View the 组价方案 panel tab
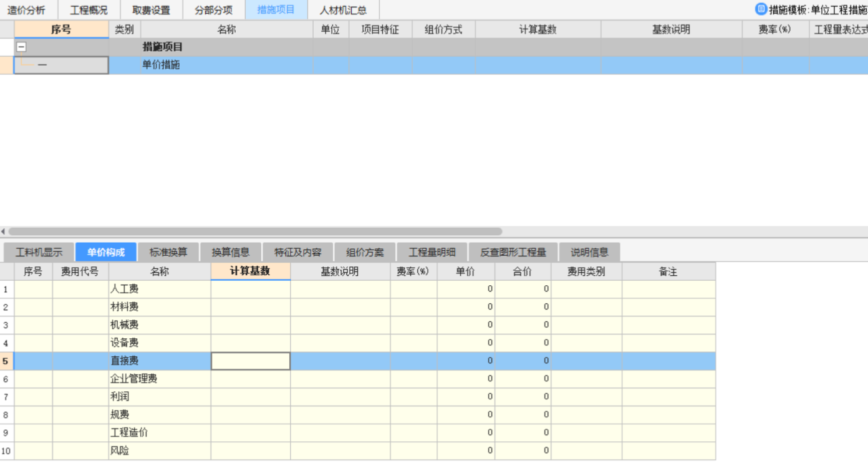This screenshot has width=868, height=468. pyautogui.click(x=365, y=252)
